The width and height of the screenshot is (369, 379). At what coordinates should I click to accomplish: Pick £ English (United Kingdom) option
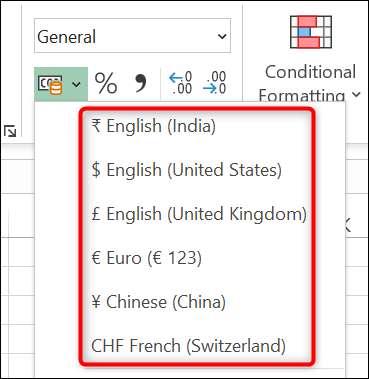pos(197,214)
